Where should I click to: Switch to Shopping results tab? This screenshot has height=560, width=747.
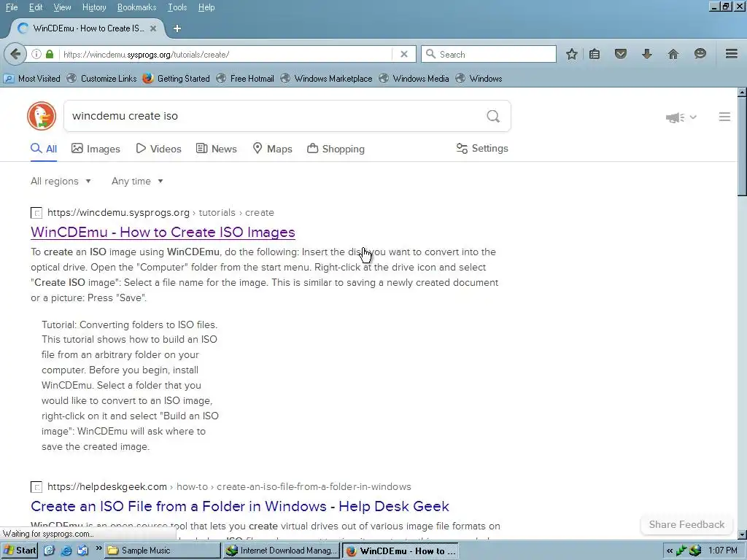[x=336, y=149]
